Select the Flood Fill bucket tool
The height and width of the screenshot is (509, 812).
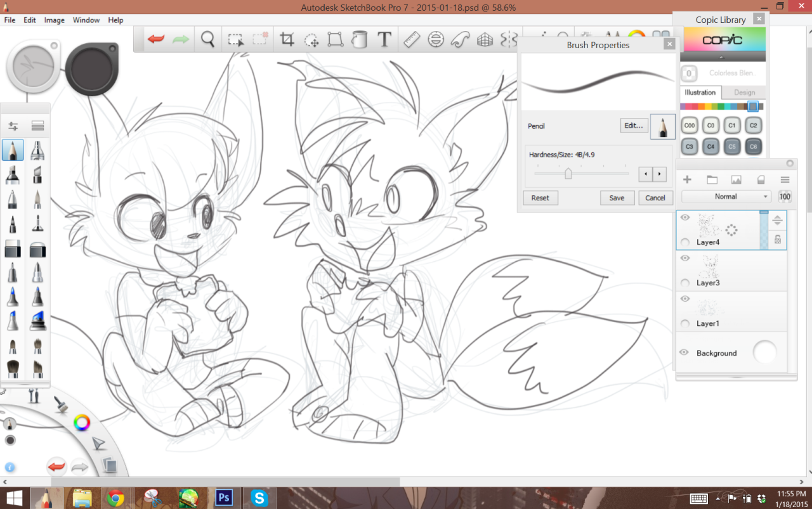tap(360, 39)
